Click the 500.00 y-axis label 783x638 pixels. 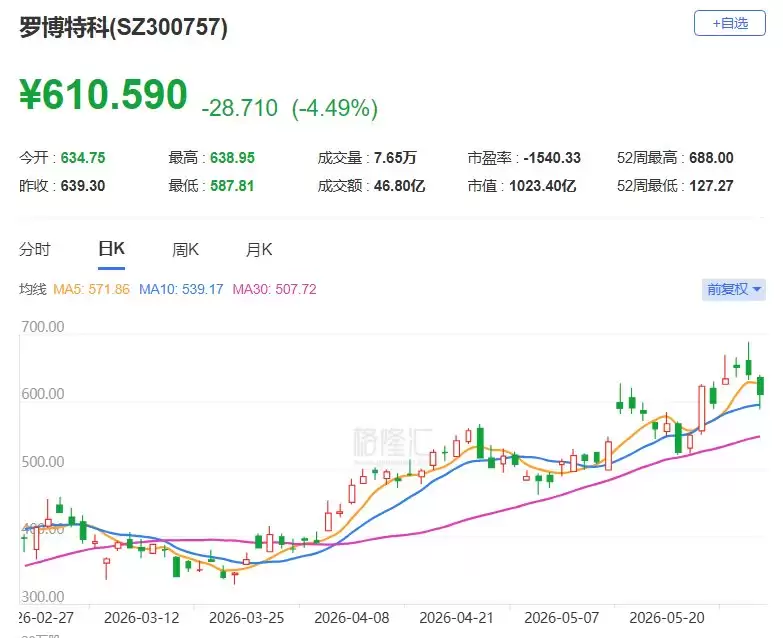pyautogui.click(x=43, y=462)
